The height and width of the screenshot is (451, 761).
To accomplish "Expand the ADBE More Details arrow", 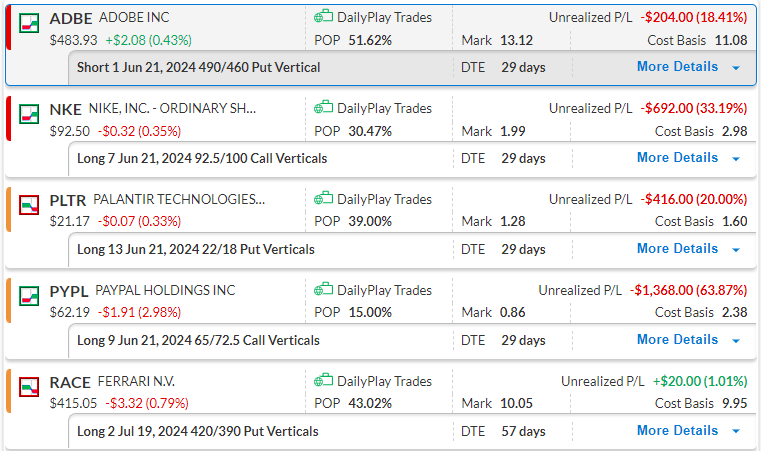I will [736, 68].
